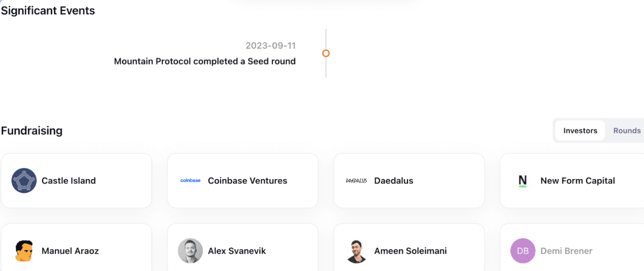Click Manuel Araoz's avatar image
The width and height of the screenshot is (644, 271).
tap(24, 251)
